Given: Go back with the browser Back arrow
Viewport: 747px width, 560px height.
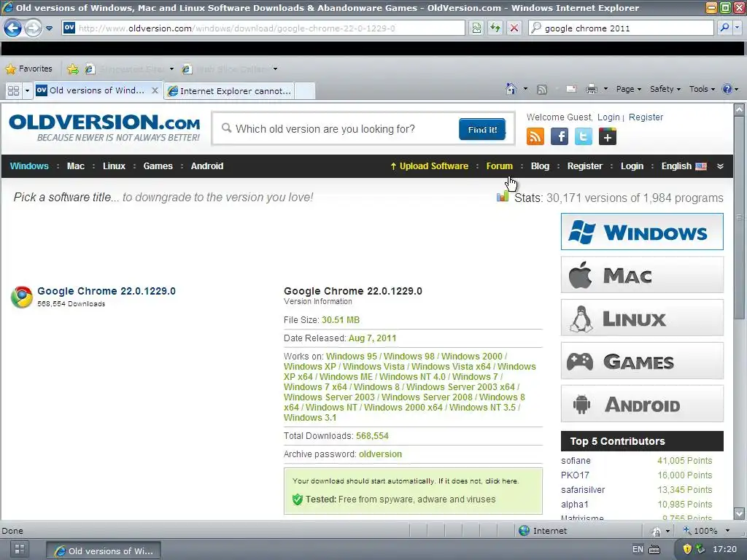Looking at the screenshot, I should pyautogui.click(x=13, y=28).
